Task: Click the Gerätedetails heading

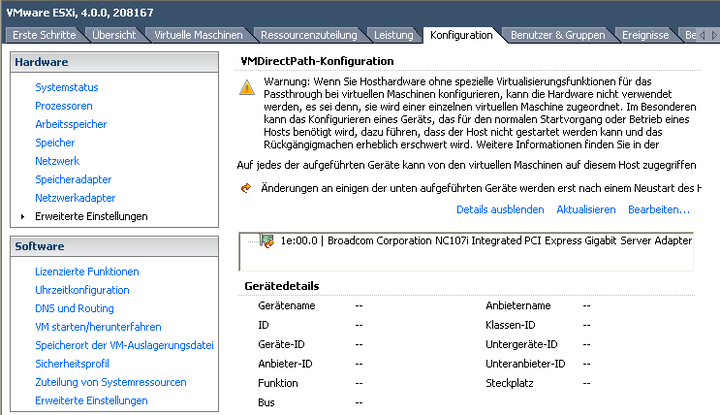Action: coord(281,286)
